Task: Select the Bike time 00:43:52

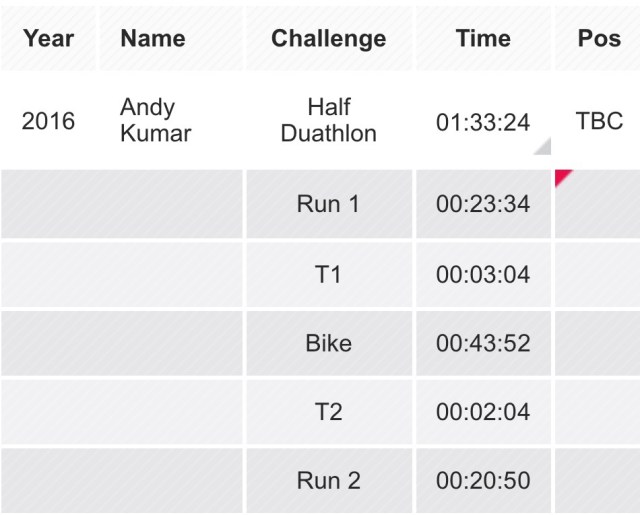Action: tap(483, 343)
